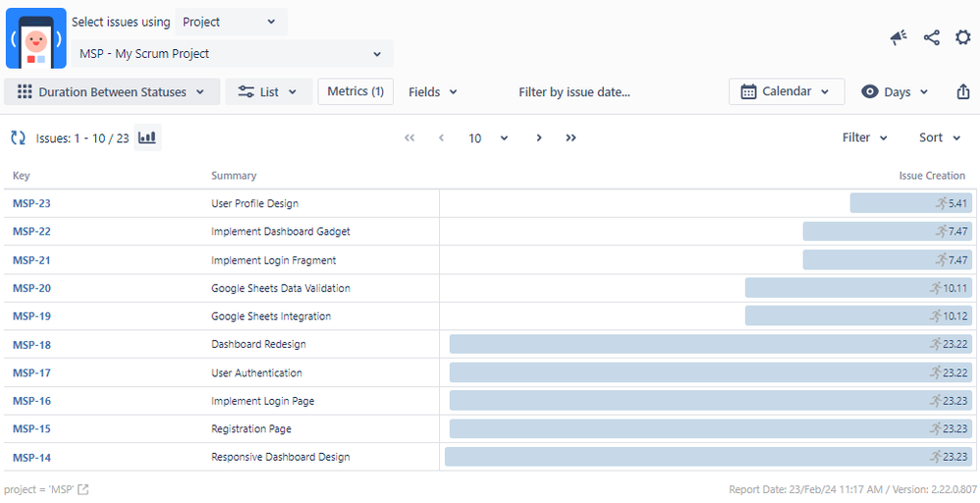Go to the first page of issues
980x503 pixels.
pyautogui.click(x=409, y=138)
